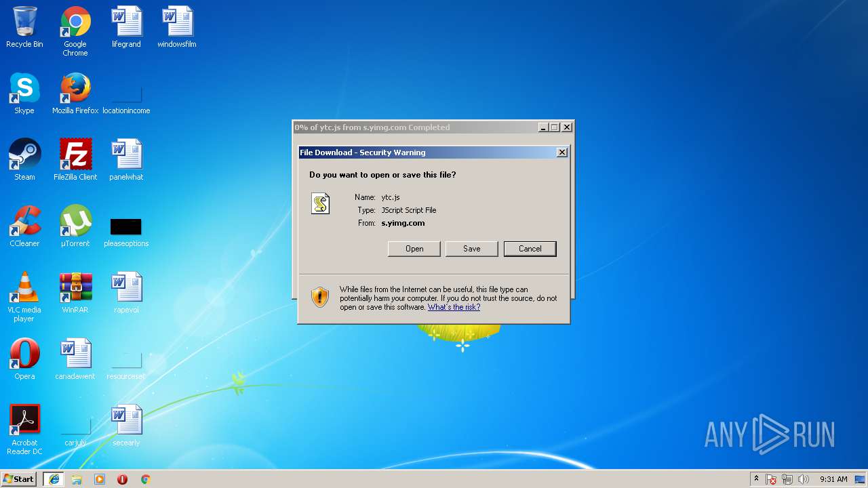This screenshot has width=868, height=488.
Task: Click the network status tray icon
Action: 787,479
